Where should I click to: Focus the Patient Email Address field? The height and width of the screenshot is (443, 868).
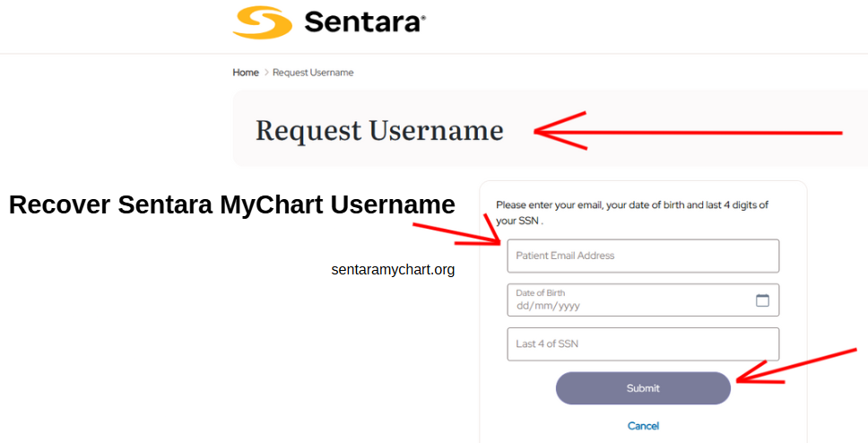click(643, 256)
